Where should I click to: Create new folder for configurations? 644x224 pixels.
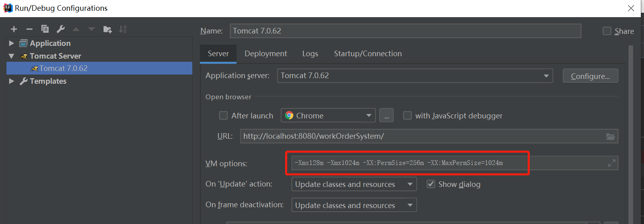(x=108, y=29)
